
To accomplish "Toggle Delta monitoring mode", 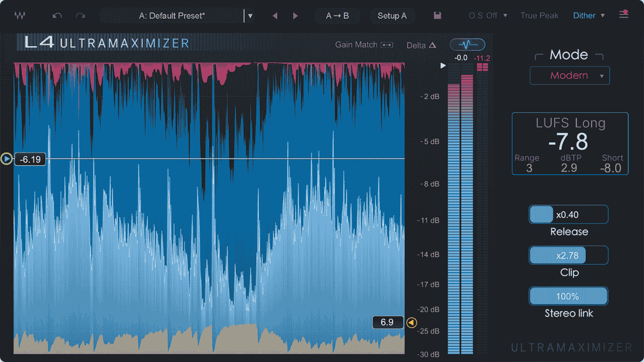I will (420, 45).
